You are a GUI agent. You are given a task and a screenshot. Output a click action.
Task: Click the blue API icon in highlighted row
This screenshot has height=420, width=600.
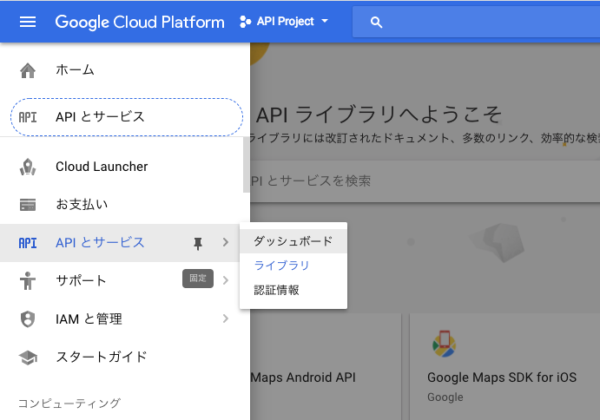(x=28, y=243)
